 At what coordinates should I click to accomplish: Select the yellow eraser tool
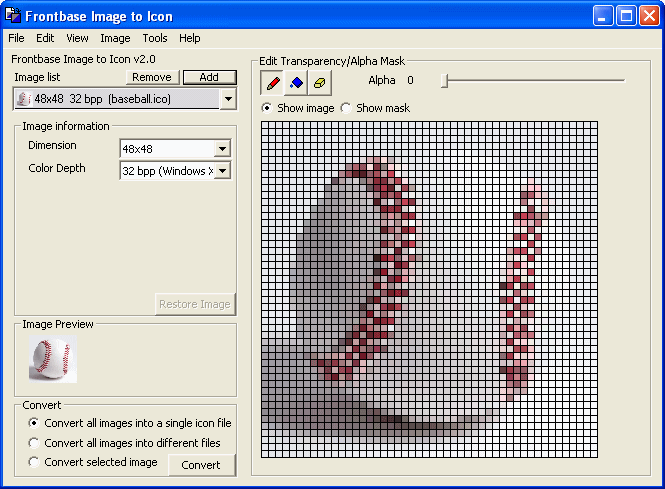tap(320, 82)
